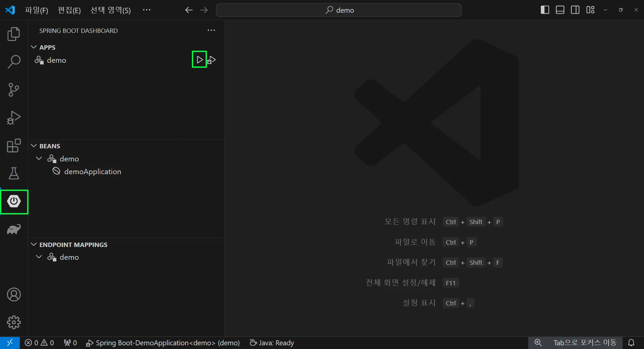
Task: Run the demo app with play button
Action: [200, 60]
